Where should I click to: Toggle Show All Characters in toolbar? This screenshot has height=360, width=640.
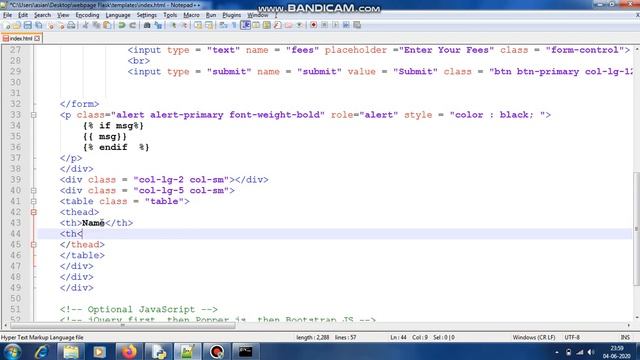click(234, 25)
